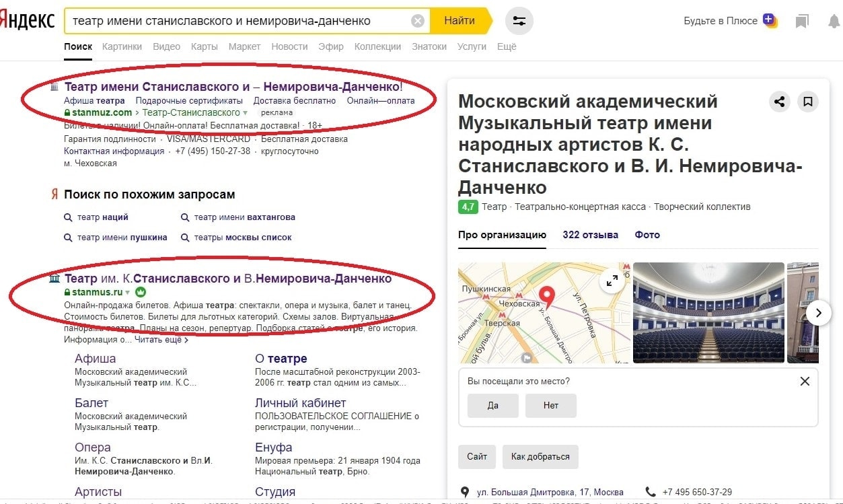Click magnifier icon beside 'театр имени вахтангова'
The width and height of the screenshot is (843, 504).
(185, 217)
